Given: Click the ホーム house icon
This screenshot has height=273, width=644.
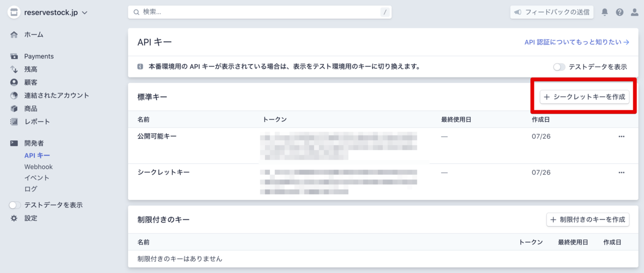Looking at the screenshot, I should click(14, 34).
